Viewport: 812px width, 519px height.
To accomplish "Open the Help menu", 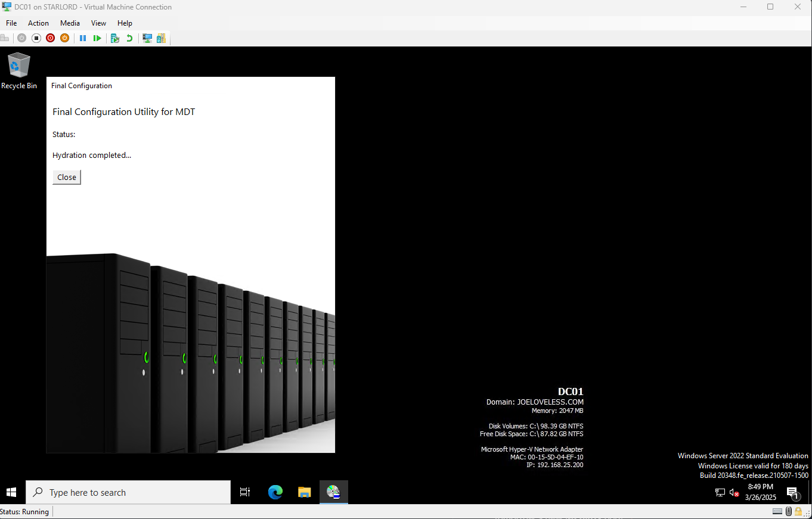I will (x=125, y=23).
